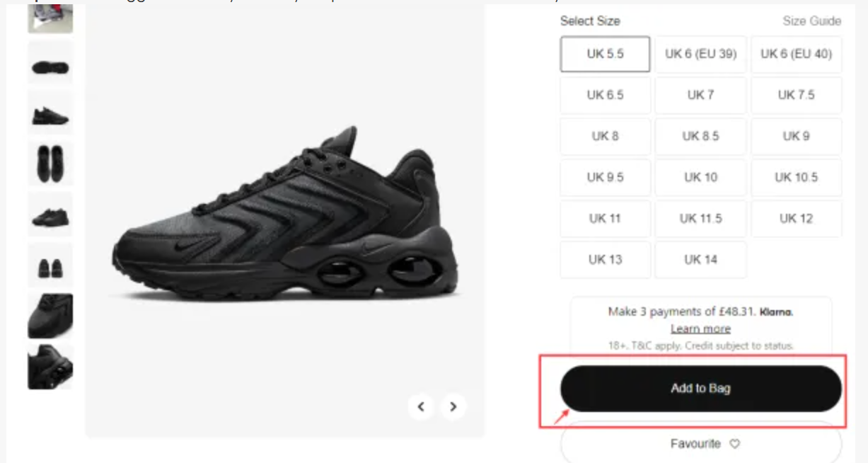Select size UK 7.5

point(796,96)
